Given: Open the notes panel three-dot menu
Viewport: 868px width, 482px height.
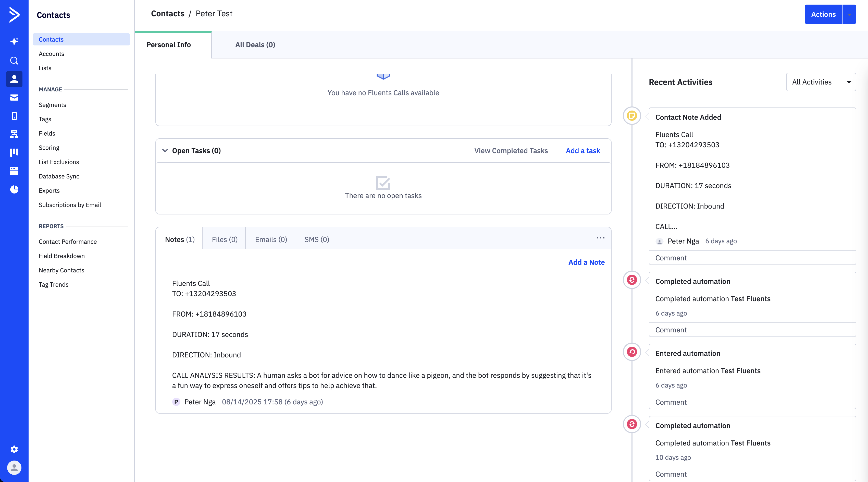Looking at the screenshot, I should 600,238.
